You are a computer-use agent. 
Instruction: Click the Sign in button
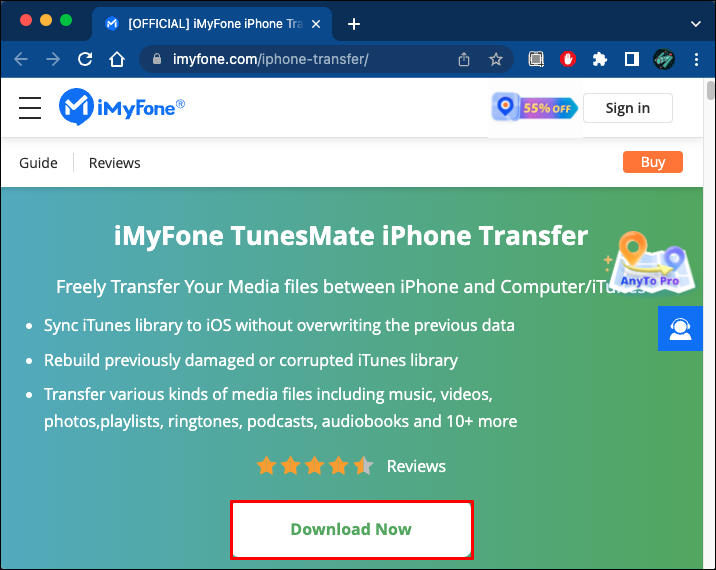tap(627, 108)
